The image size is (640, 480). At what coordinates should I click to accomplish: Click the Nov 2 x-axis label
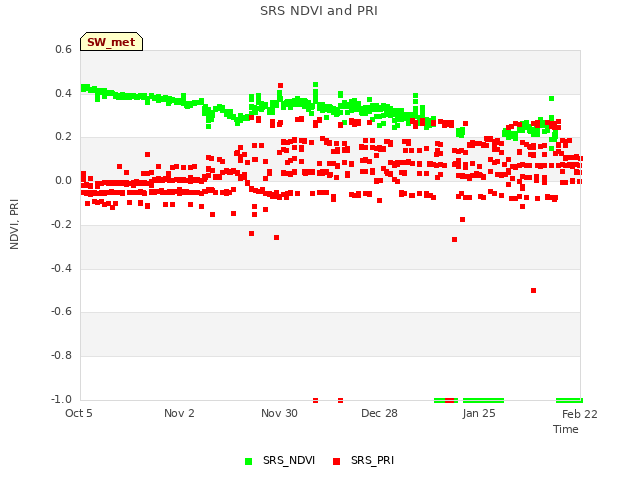pyautogui.click(x=179, y=413)
